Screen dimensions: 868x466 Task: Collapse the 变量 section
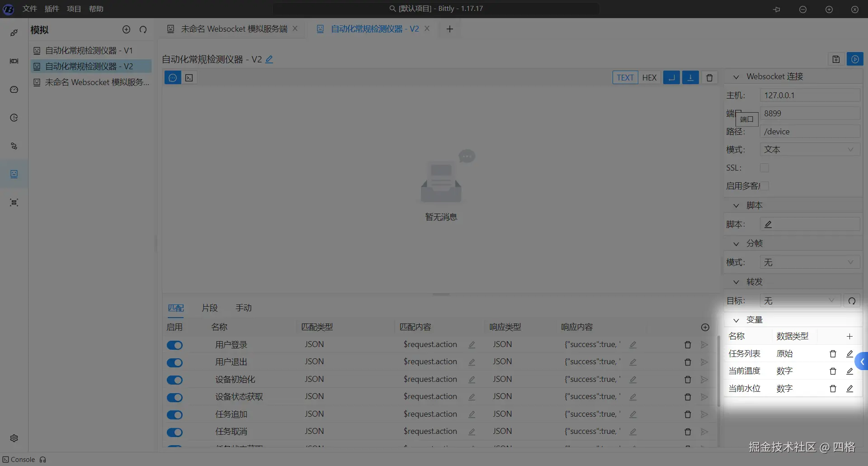tap(736, 320)
